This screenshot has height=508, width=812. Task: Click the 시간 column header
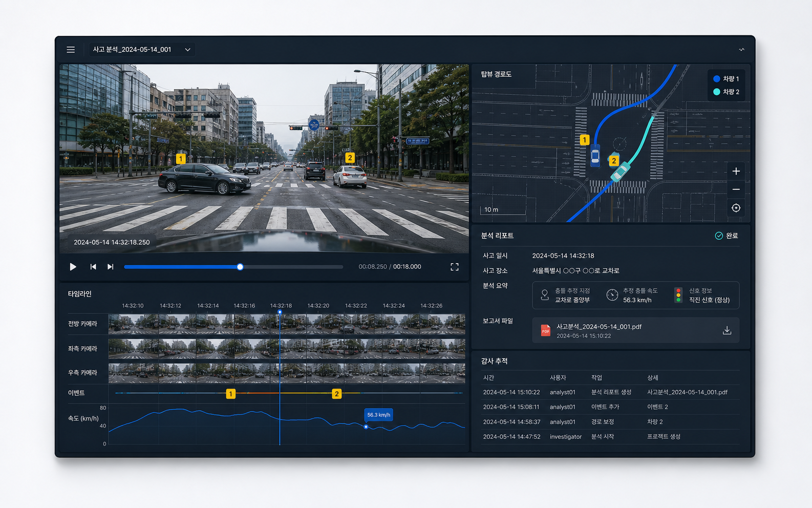(488, 377)
